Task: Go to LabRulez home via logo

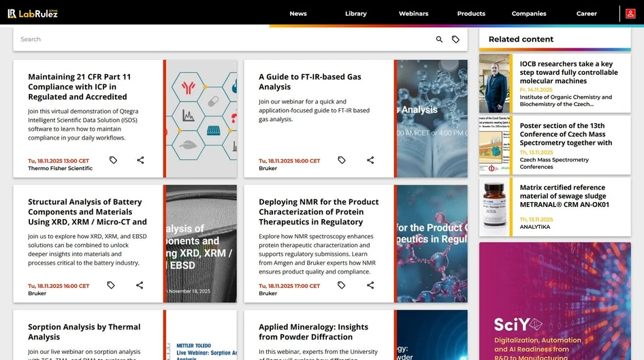Action: point(33,13)
